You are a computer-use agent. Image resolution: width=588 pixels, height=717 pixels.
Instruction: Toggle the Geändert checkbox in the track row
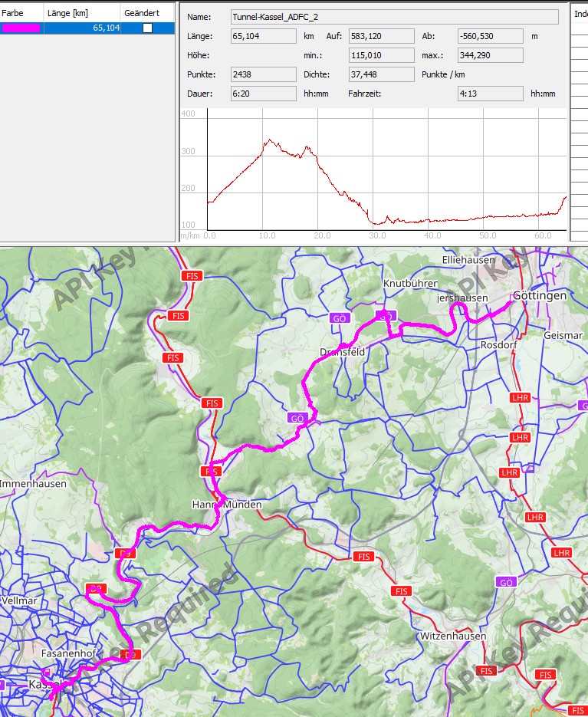[x=147, y=28]
